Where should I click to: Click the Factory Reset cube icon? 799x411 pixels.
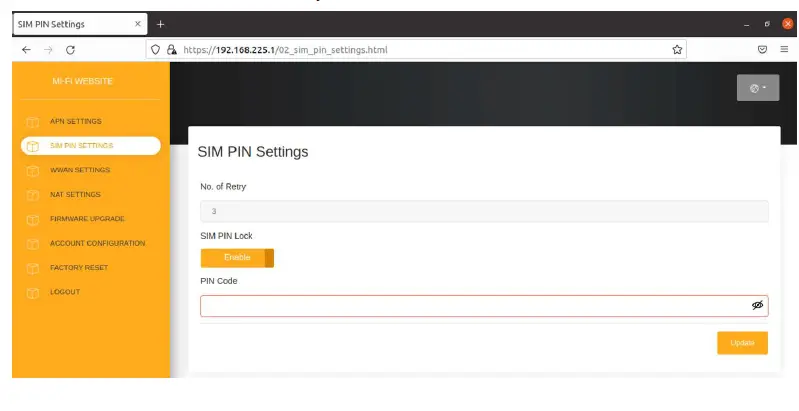coord(33,268)
